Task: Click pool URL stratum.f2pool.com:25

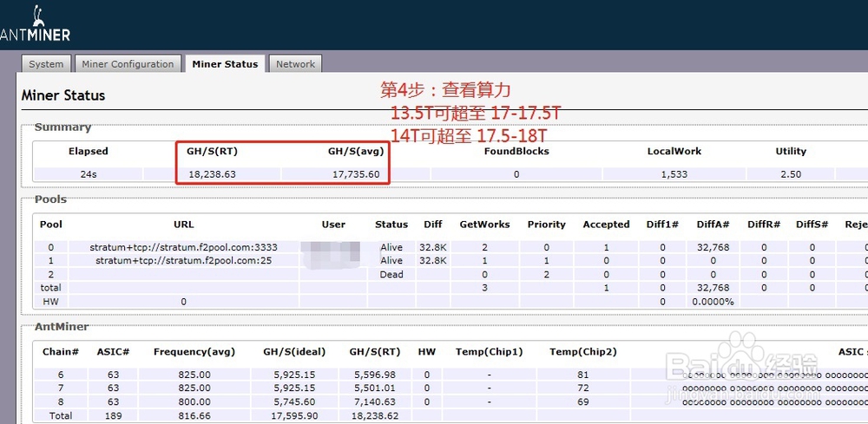Action: [x=184, y=260]
